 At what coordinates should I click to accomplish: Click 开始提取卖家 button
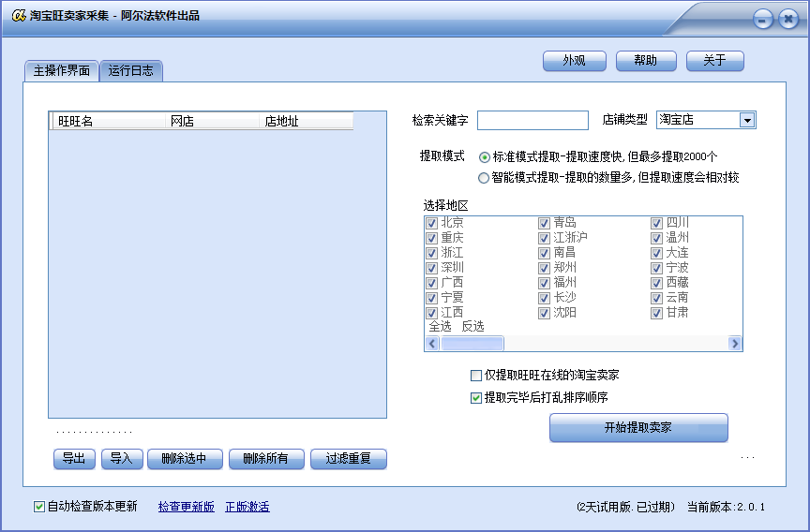coord(638,428)
